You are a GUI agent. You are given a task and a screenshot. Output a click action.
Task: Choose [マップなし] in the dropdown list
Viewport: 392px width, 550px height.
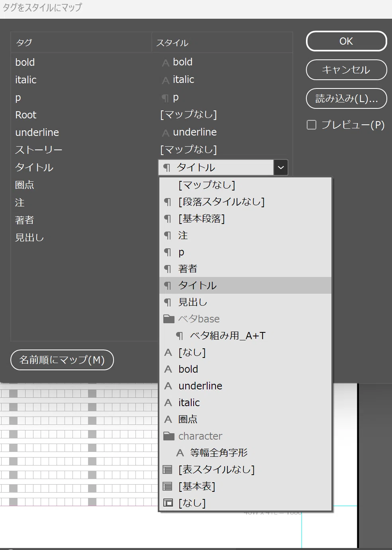click(x=245, y=185)
